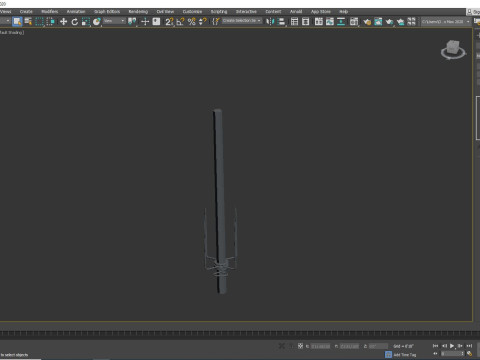This screenshot has width=480, height=360.
Task: Open the Schematic View
Action: tap(341, 22)
